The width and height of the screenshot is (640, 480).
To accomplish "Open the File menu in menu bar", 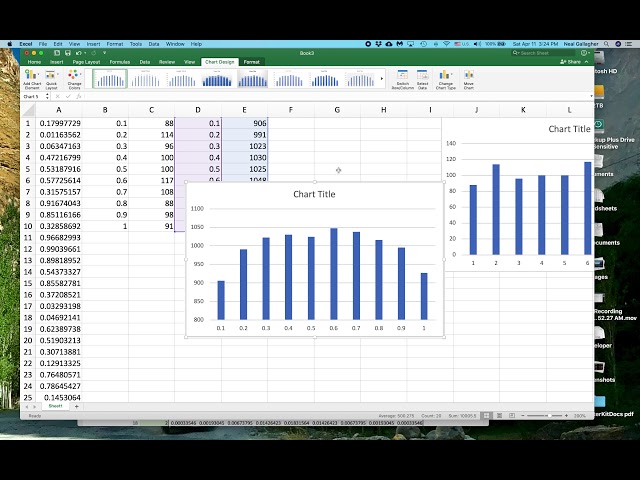I will pyautogui.click(x=43, y=44).
